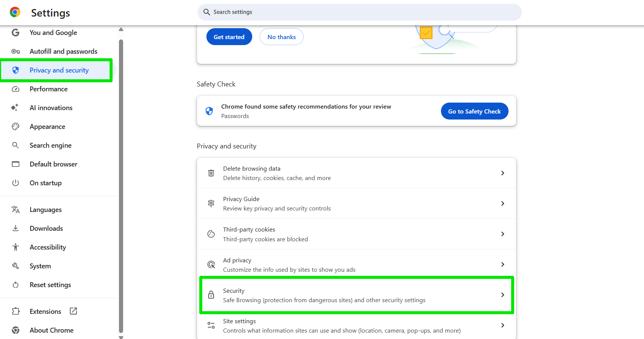Open the Security row chevron
The image size is (644, 339).
[x=503, y=295]
